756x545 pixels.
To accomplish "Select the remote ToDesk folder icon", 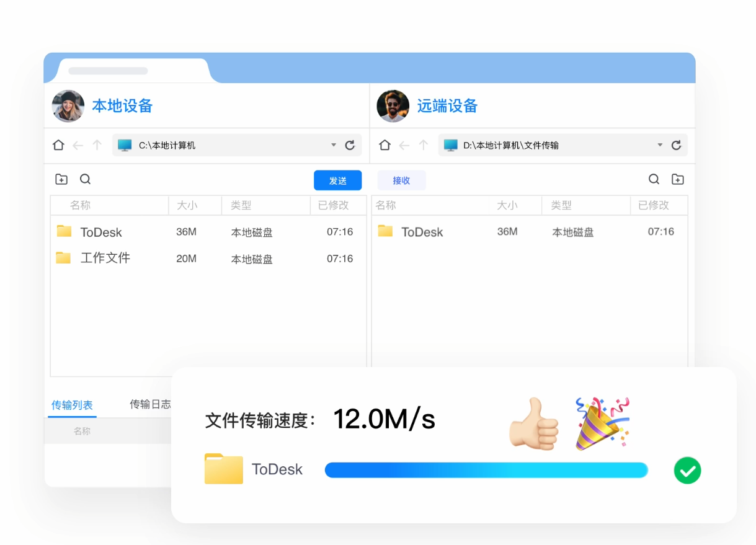I will (385, 231).
